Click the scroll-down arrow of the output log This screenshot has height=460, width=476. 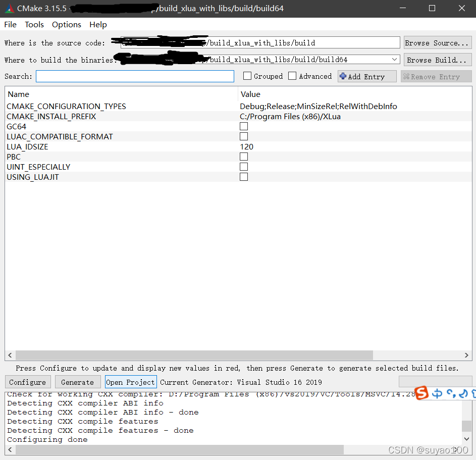click(x=466, y=439)
